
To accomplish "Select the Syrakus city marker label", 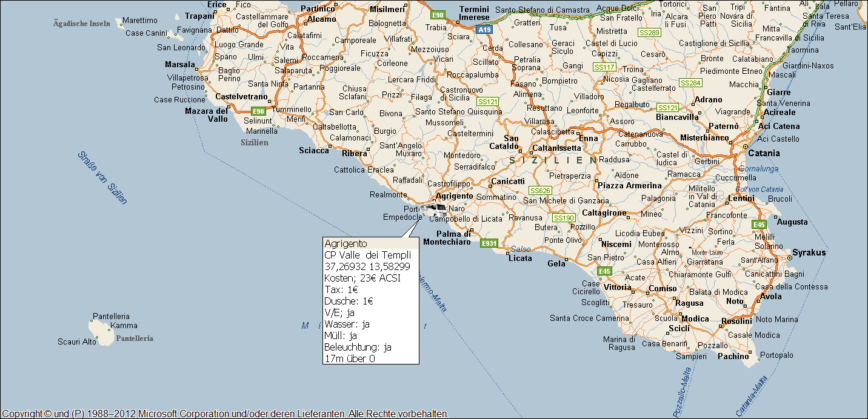I will (x=809, y=252).
